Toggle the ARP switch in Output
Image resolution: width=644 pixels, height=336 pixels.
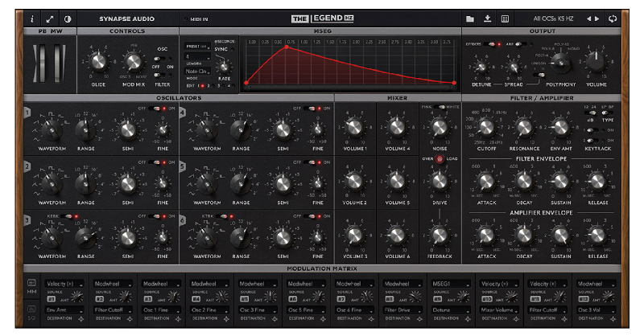pos(521,44)
